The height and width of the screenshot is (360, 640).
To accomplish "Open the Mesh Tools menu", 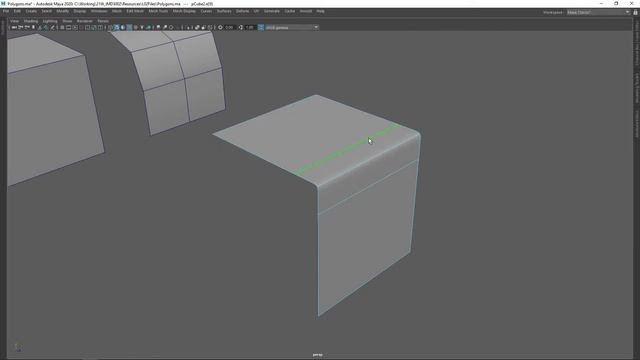I will point(158,11).
